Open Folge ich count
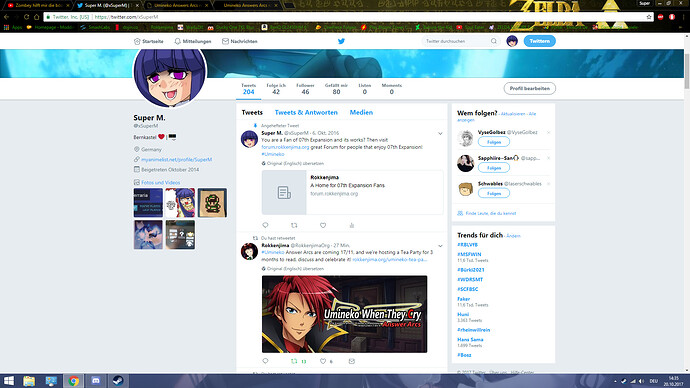 [276, 89]
